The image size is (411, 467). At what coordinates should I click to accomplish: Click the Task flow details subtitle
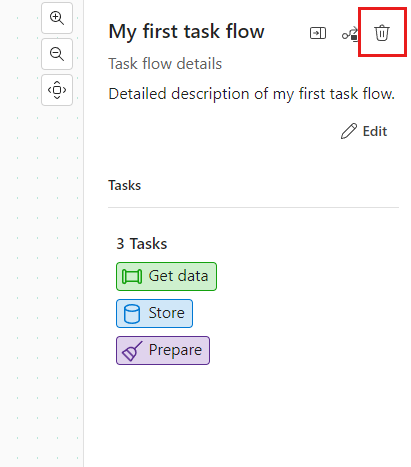[x=165, y=64]
